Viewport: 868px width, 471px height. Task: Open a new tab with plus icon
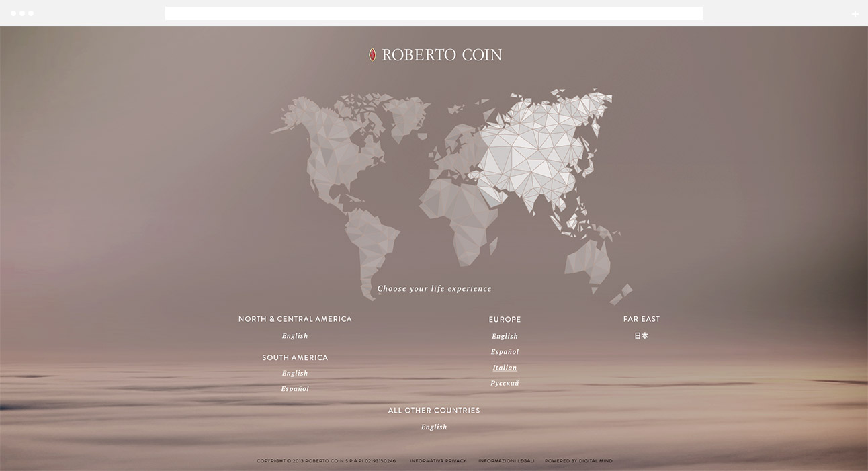[855, 13]
